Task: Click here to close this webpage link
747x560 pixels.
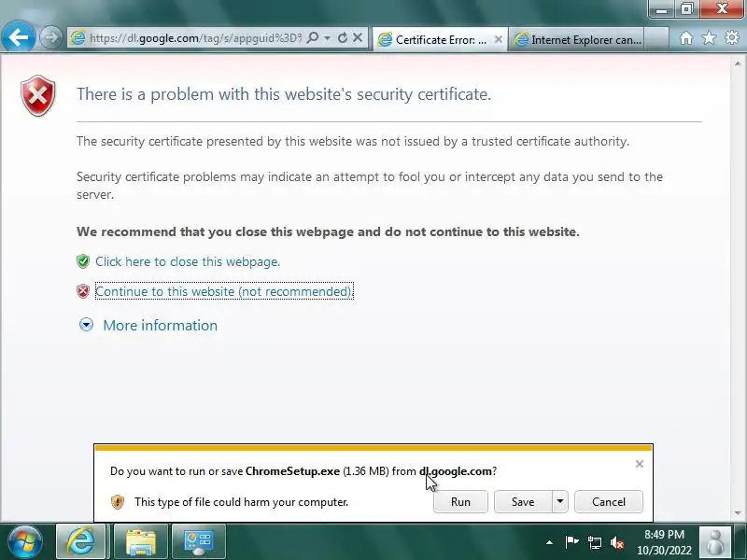Action: click(188, 261)
